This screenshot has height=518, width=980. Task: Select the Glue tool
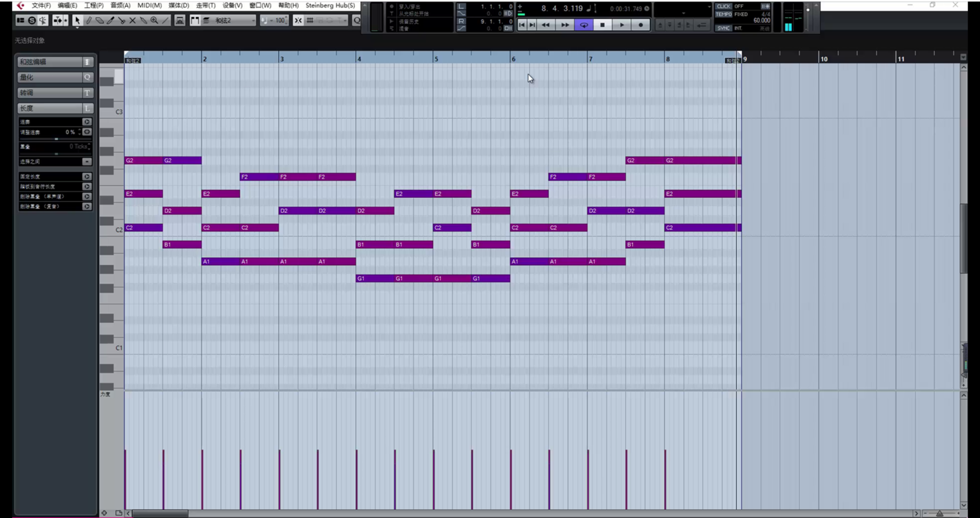[x=143, y=20]
